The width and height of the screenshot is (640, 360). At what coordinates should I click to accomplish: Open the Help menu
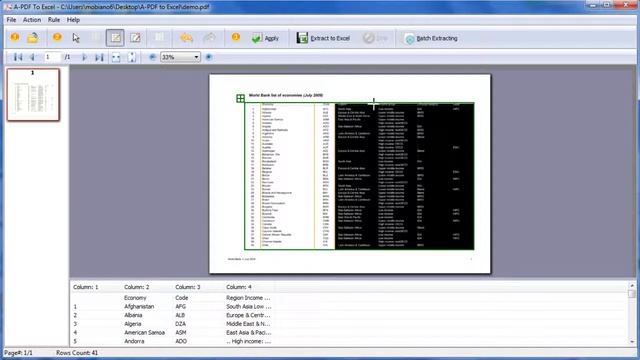click(x=73, y=20)
